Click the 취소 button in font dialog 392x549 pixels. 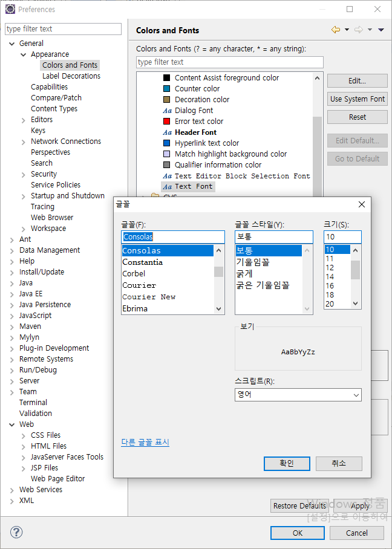[339, 464]
